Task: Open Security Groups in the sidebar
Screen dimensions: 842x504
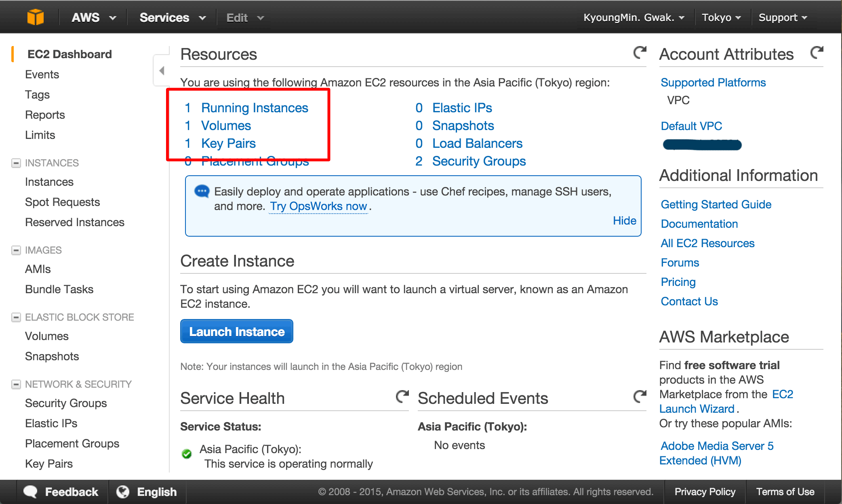Action: tap(66, 403)
